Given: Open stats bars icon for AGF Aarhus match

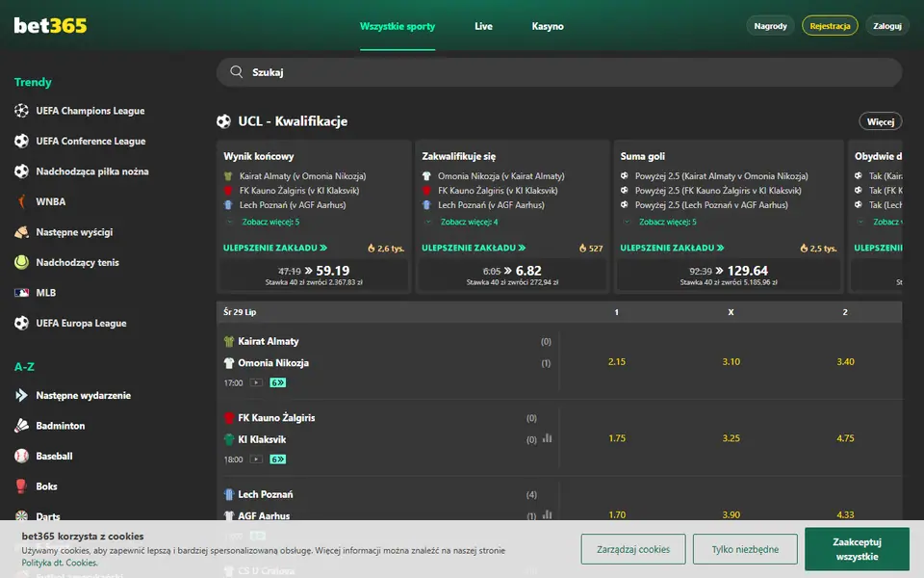Looking at the screenshot, I should 547,514.
